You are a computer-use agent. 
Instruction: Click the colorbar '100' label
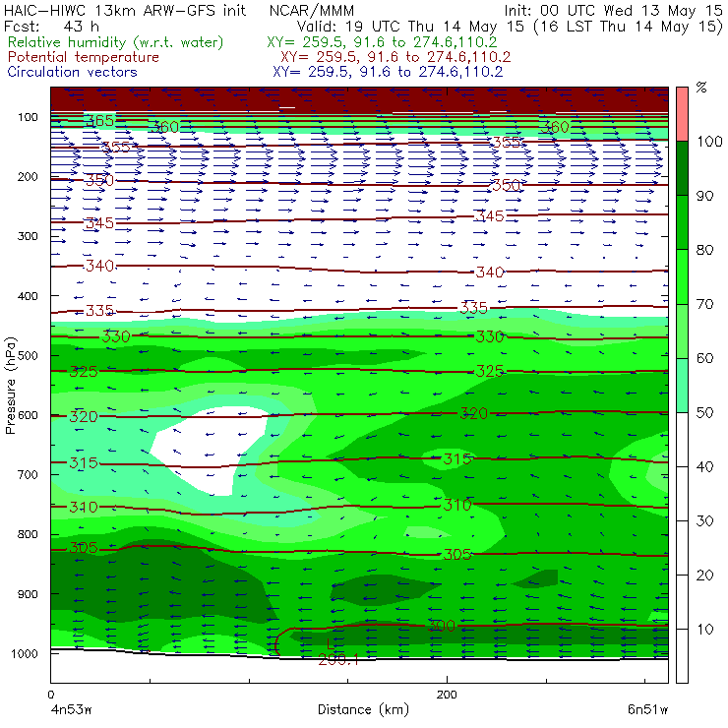point(709,142)
